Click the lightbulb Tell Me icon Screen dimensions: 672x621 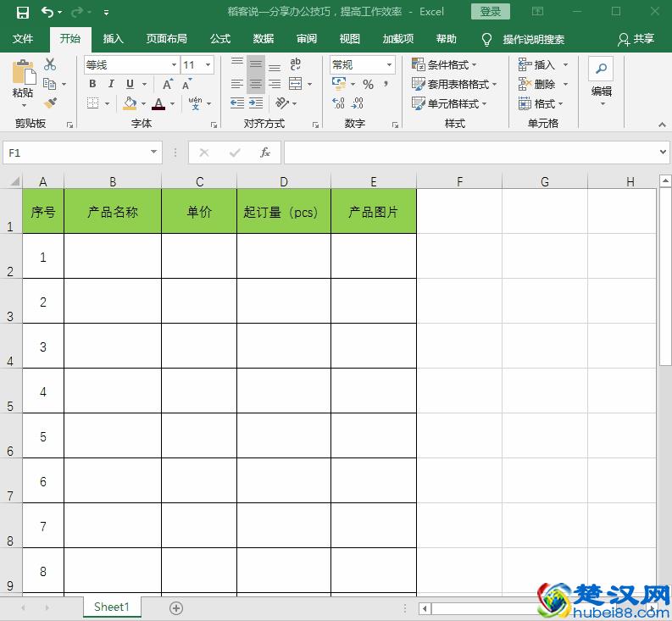pyautogui.click(x=486, y=40)
